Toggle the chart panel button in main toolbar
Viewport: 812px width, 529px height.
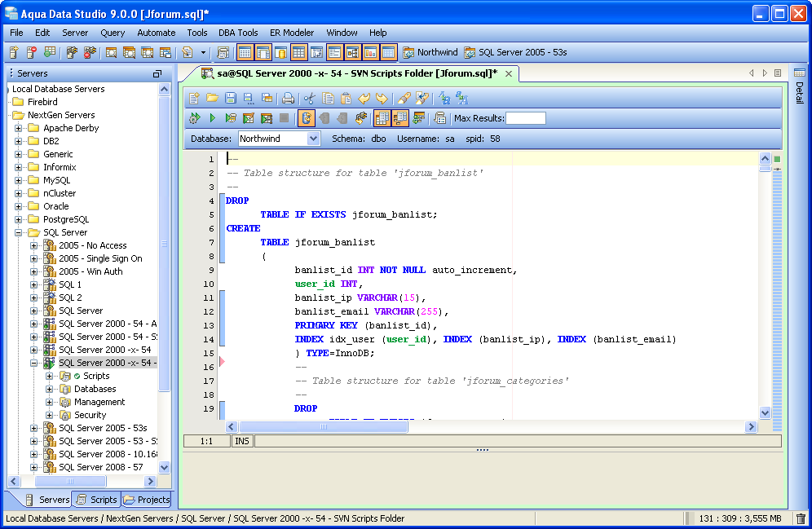[x=371, y=52]
